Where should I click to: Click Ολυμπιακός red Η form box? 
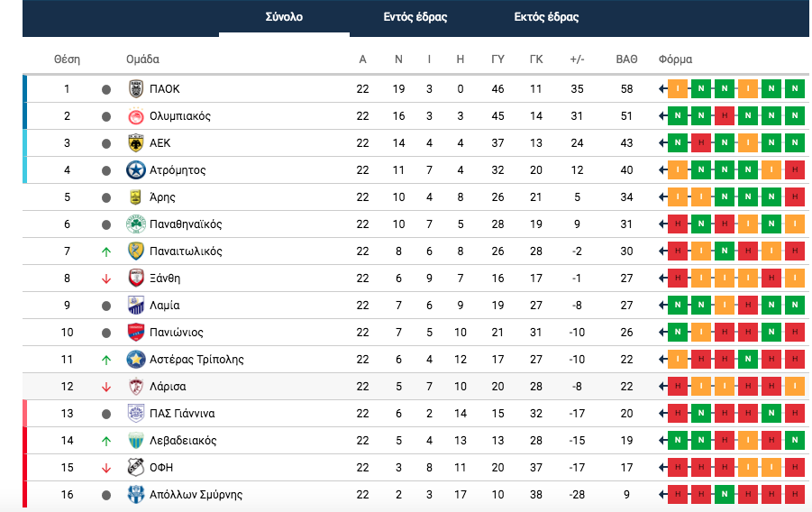coord(725,116)
